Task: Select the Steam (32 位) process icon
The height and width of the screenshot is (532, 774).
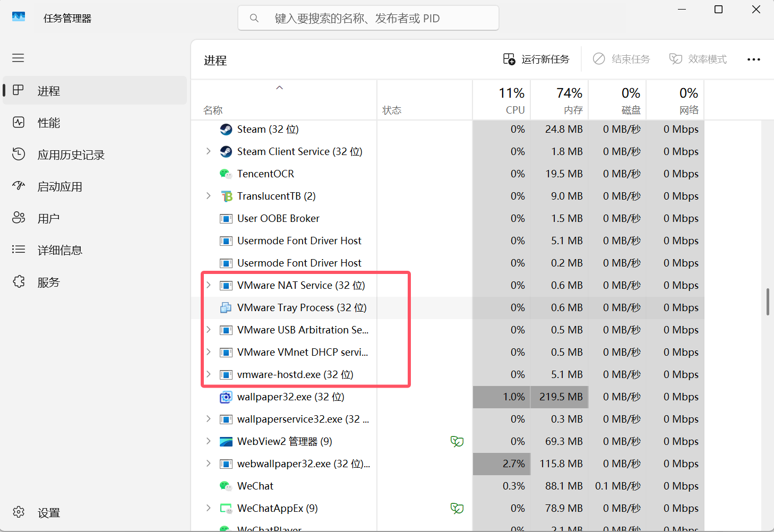Action: coord(226,130)
